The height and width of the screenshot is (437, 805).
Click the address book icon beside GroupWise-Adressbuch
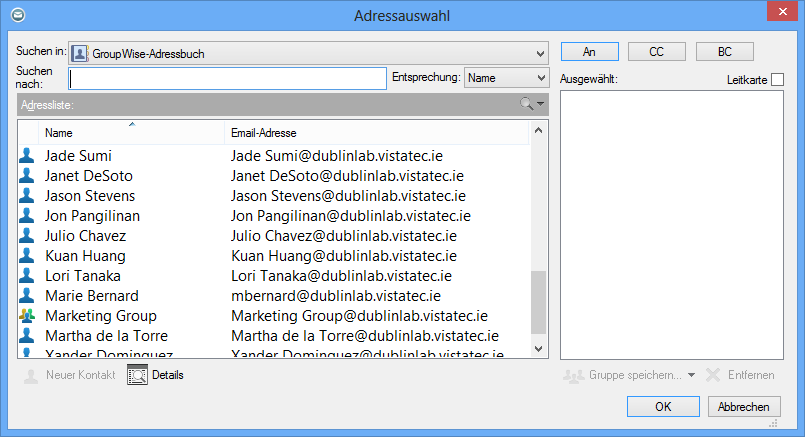click(80, 53)
